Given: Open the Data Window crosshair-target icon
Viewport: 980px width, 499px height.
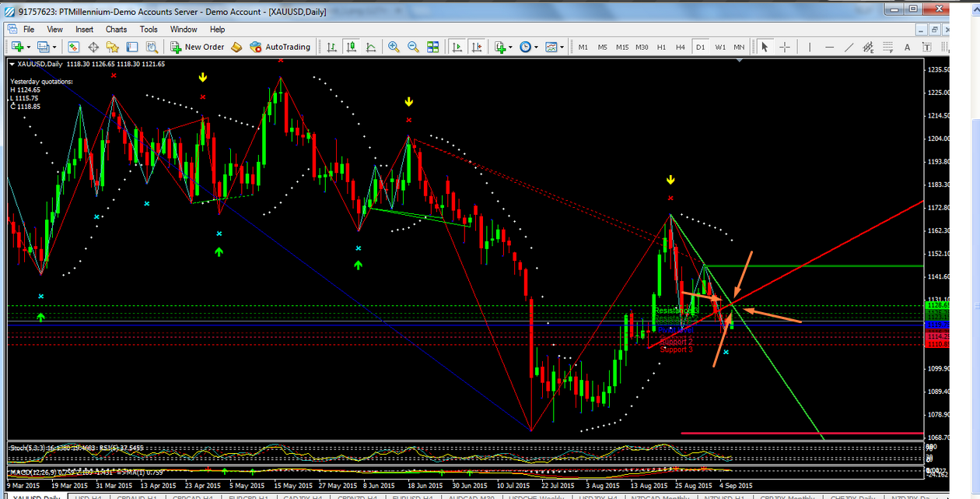Looking at the screenshot, I should coord(93,47).
